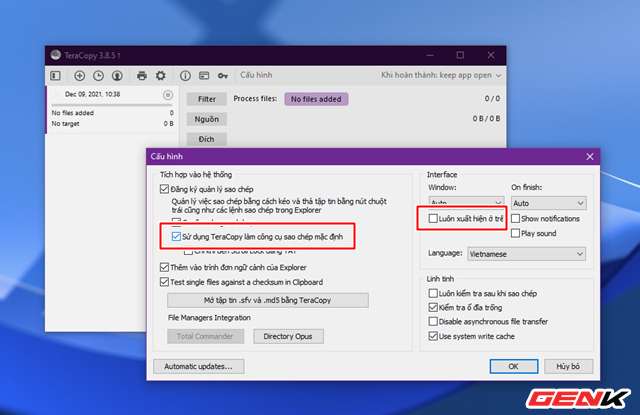Click the Directory Opus button

point(288,336)
